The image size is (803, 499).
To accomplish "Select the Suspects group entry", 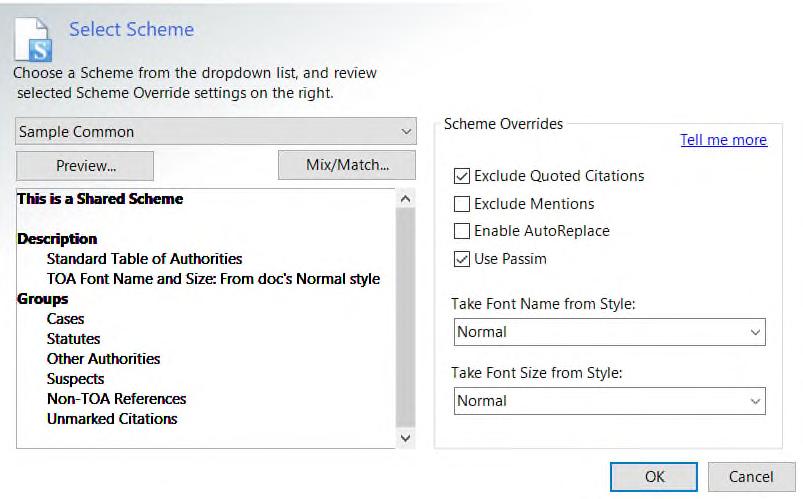I will (x=75, y=379).
